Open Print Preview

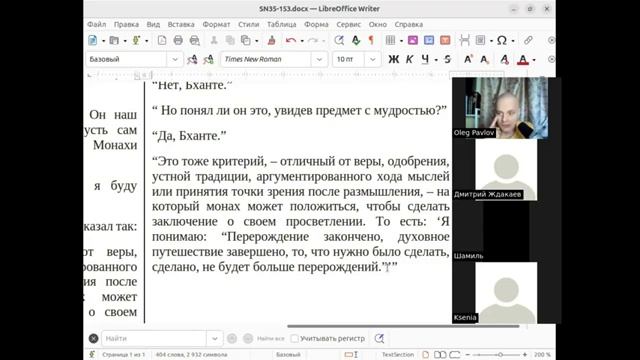pos(195,40)
